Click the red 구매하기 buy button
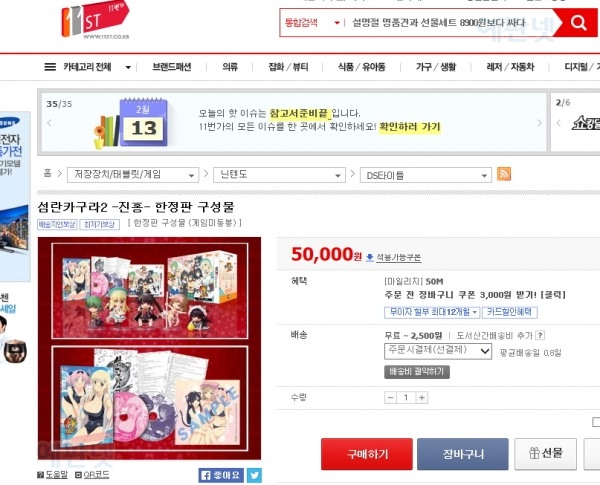The width and height of the screenshot is (600, 485). (367, 454)
